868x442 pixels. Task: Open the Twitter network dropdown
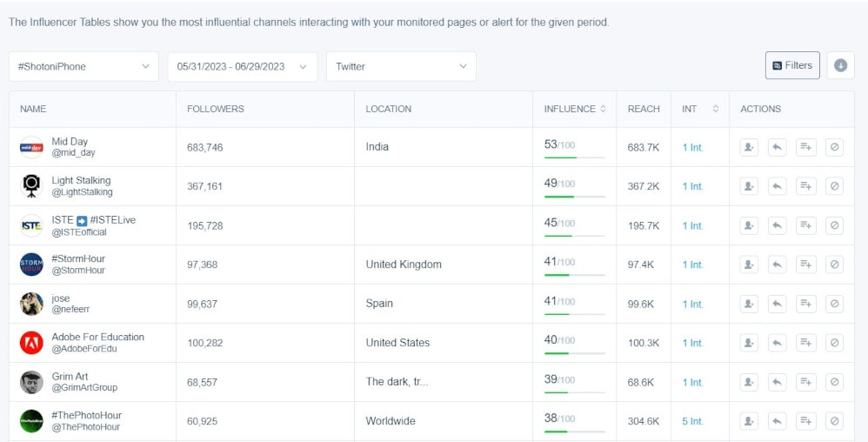click(401, 66)
